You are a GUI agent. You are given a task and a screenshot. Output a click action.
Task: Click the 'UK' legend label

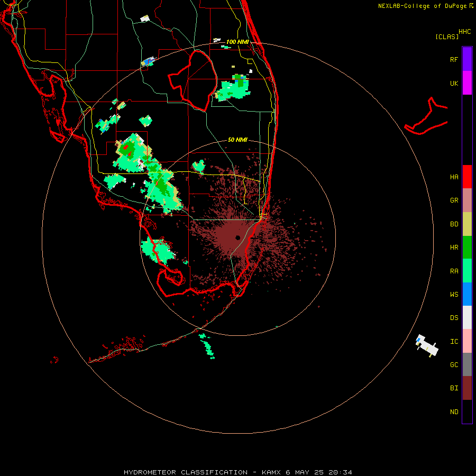click(x=454, y=83)
